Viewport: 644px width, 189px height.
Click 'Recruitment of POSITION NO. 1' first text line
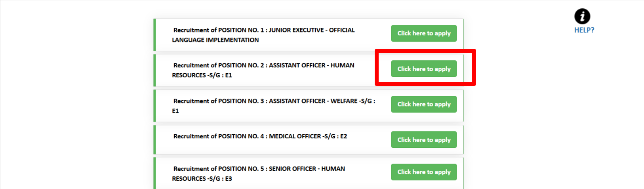(264, 30)
